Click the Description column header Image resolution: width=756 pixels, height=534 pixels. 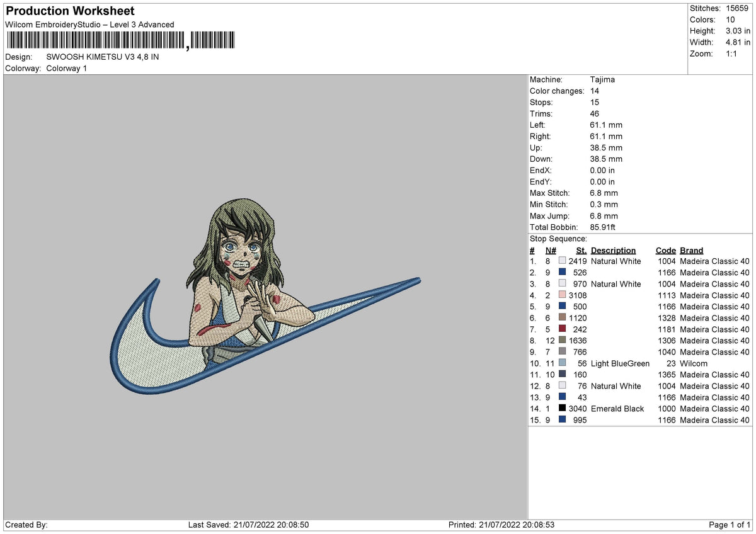613,250
